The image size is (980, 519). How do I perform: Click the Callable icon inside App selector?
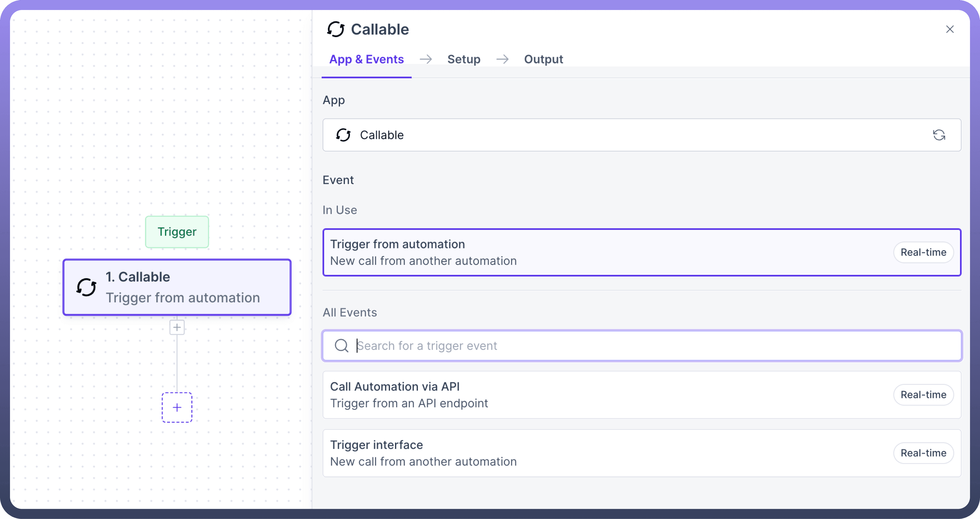[x=343, y=135]
